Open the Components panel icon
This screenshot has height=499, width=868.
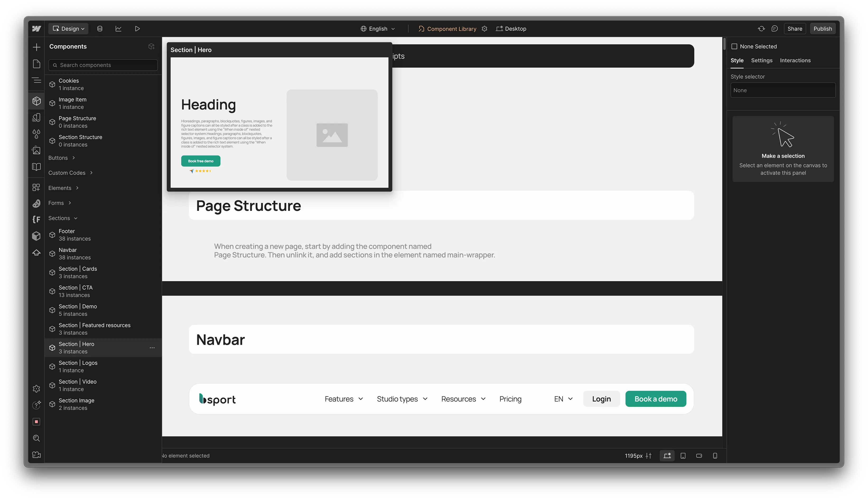point(36,101)
